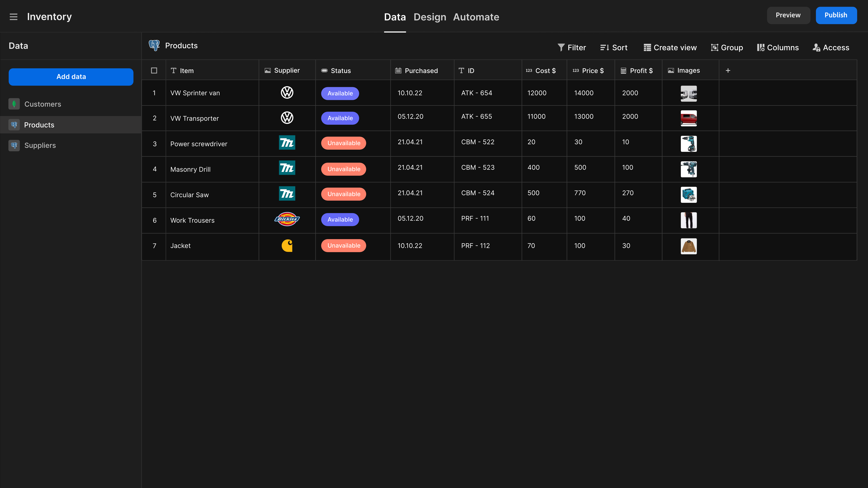Open the Sort settings

pyautogui.click(x=614, y=47)
